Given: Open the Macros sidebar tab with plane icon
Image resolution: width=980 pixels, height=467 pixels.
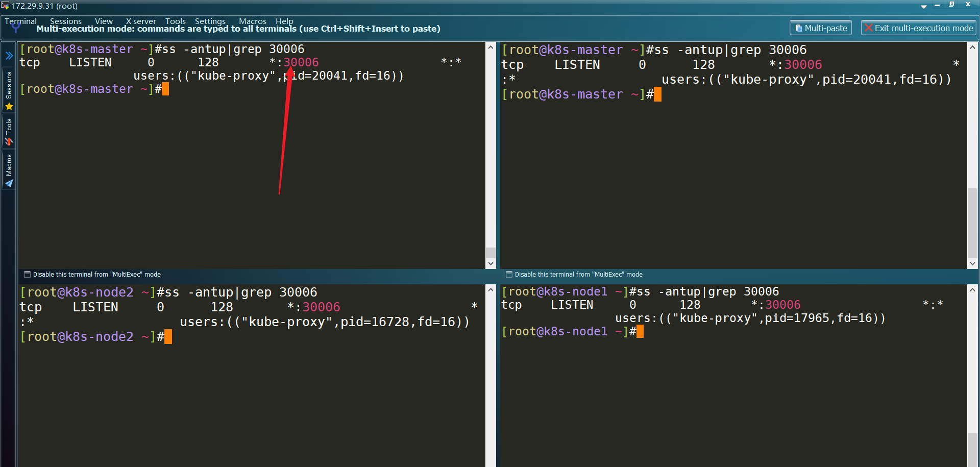Looking at the screenshot, I should point(9,170).
